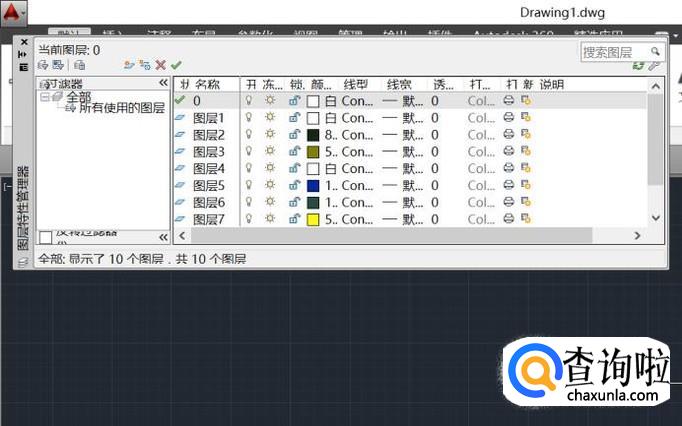Image resolution: width=682 pixels, height=426 pixels.
Task: Sort by 说明 column header
Action: pos(552,84)
